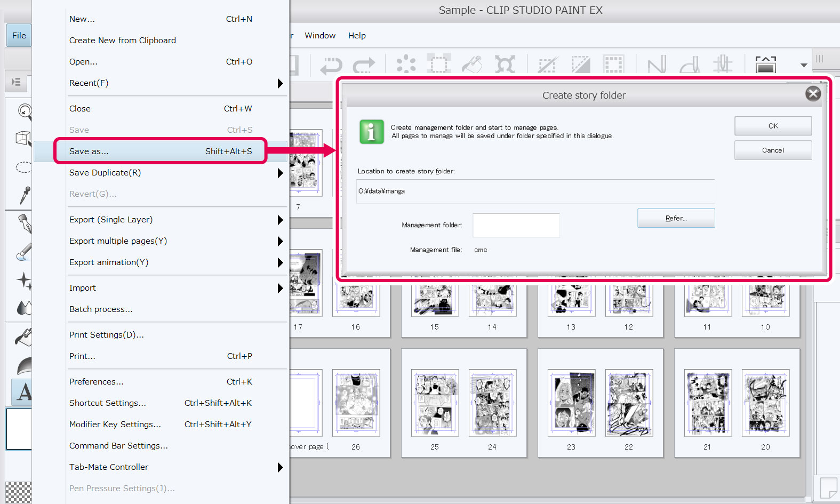Open the Window menu

(x=320, y=36)
